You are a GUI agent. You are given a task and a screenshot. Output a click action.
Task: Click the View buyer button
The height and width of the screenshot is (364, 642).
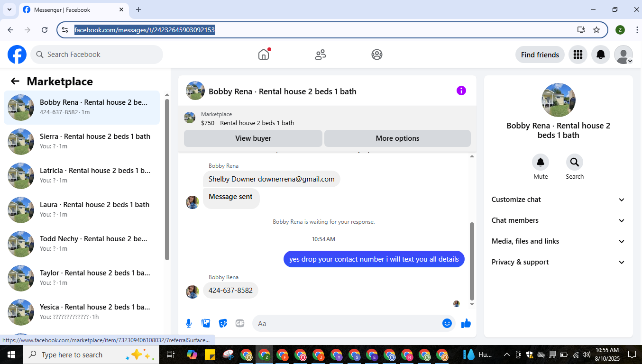tap(253, 138)
